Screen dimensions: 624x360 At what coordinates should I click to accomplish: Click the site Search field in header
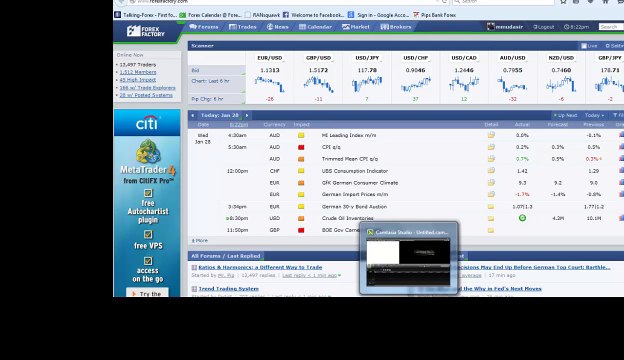click(611, 27)
